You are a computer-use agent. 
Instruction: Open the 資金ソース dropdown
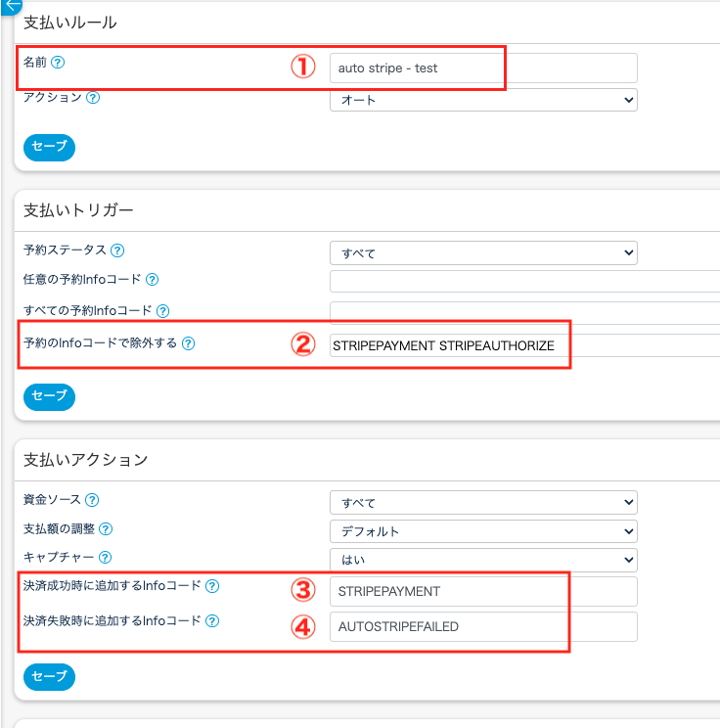(483, 503)
